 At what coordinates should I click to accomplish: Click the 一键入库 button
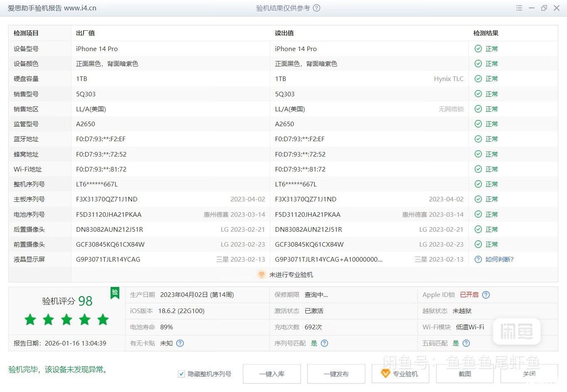click(x=272, y=374)
